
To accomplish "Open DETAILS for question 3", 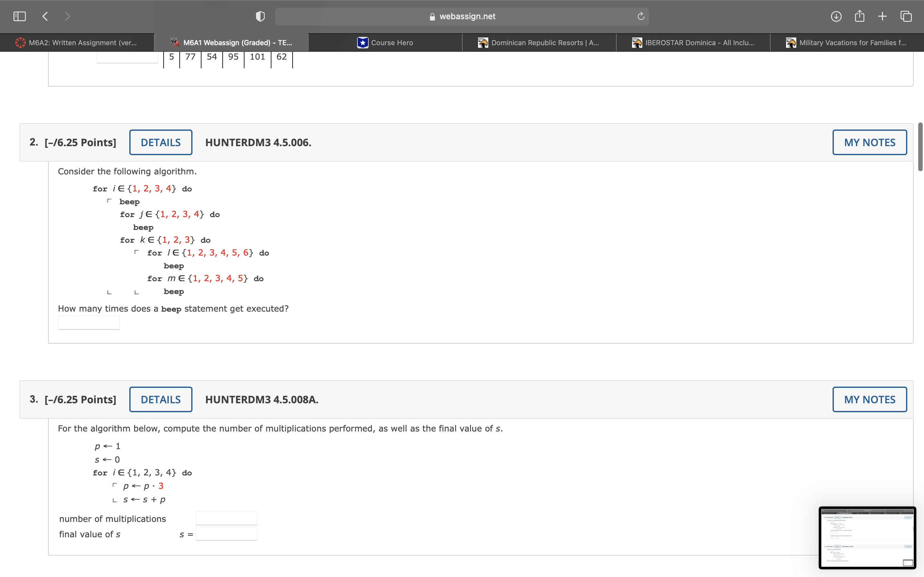I will tap(161, 399).
